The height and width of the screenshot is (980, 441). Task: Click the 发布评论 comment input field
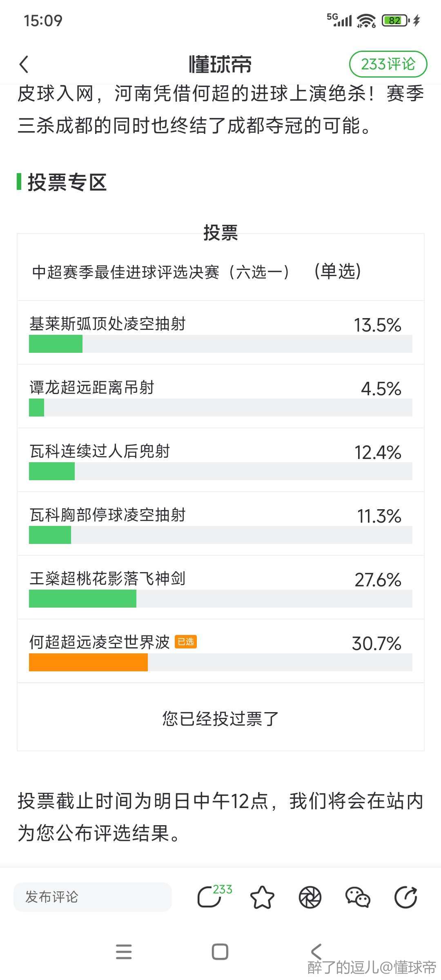[x=93, y=897]
